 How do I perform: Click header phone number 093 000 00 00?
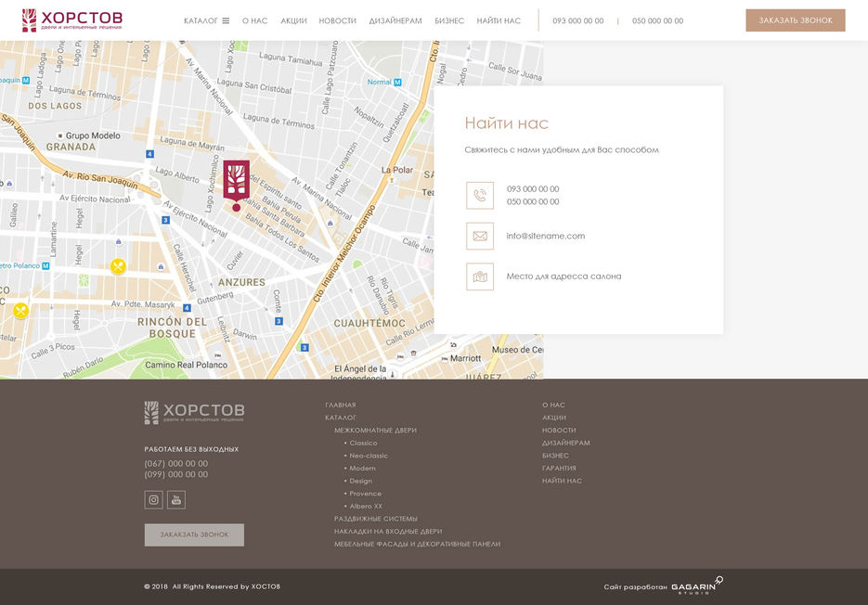[x=578, y=20]
